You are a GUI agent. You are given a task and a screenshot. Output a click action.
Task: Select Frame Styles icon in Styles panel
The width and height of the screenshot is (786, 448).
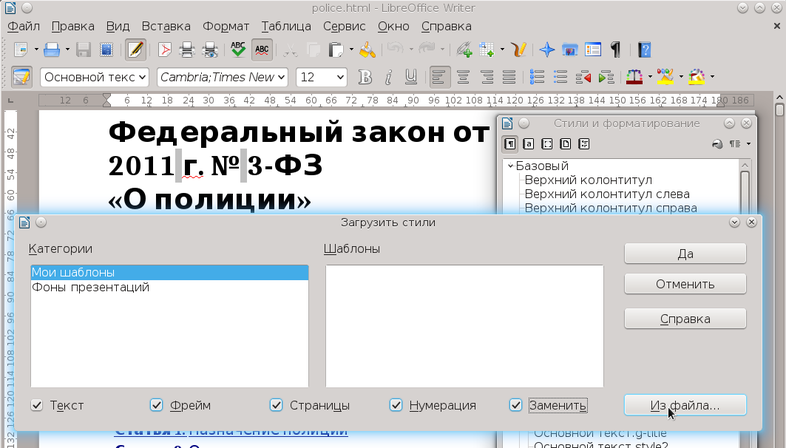click(x=547, y=144)
